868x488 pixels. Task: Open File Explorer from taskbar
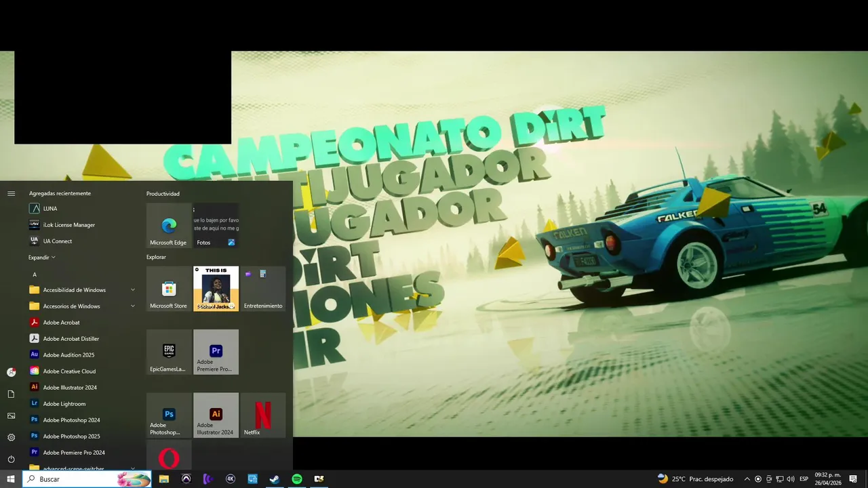pyautogui.click(x=164, y=479)
